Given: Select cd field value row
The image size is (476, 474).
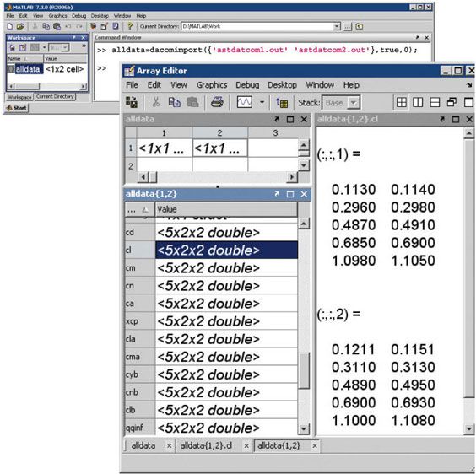Looking at the screenshot, I should click(x=226, y=233).
